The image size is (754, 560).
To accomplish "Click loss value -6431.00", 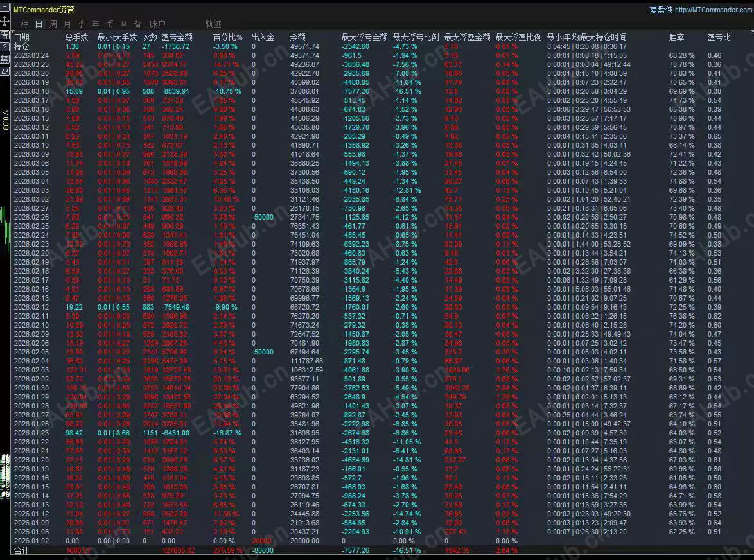I will (x=175, y=433).
